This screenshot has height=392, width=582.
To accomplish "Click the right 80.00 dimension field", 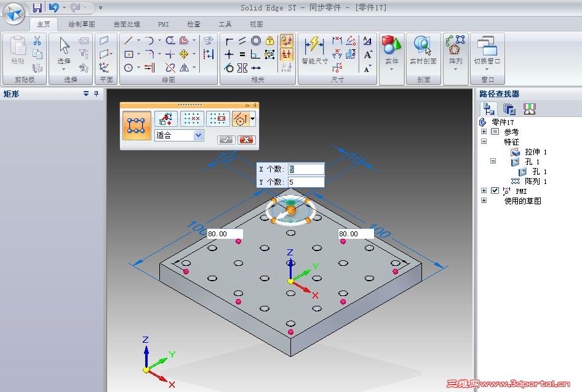I will [356, 234].
